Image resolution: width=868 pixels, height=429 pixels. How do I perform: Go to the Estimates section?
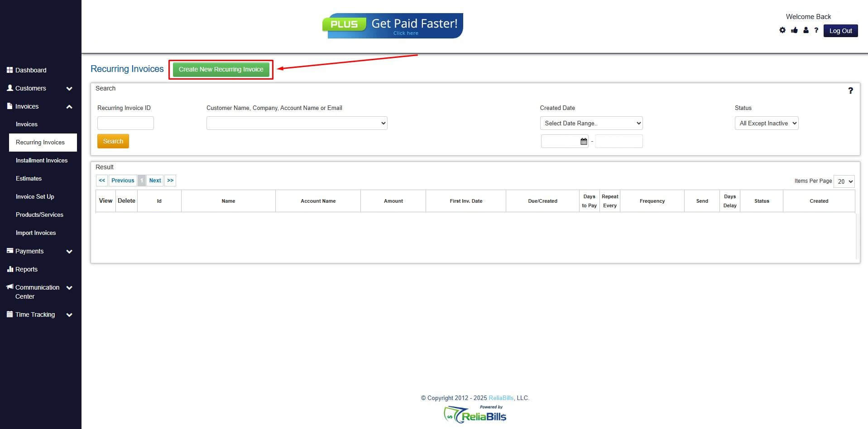29,178
